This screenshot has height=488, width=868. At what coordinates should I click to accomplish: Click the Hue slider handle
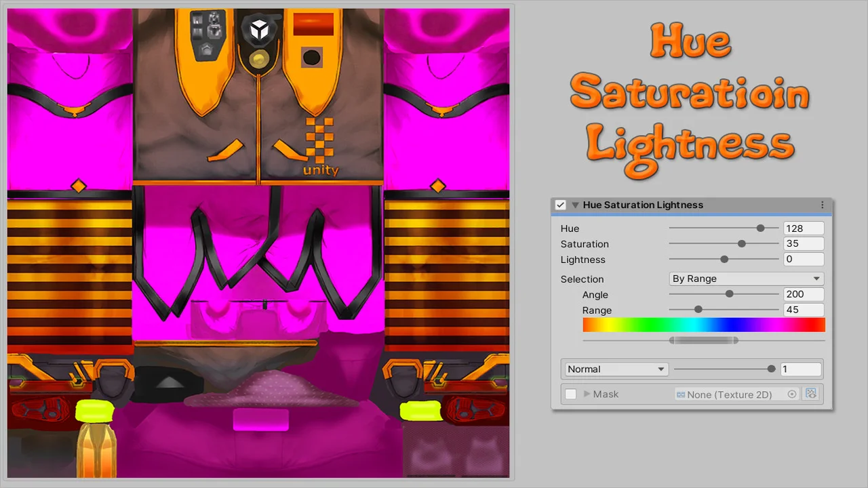pyautogui.click(x=760, y=228)
